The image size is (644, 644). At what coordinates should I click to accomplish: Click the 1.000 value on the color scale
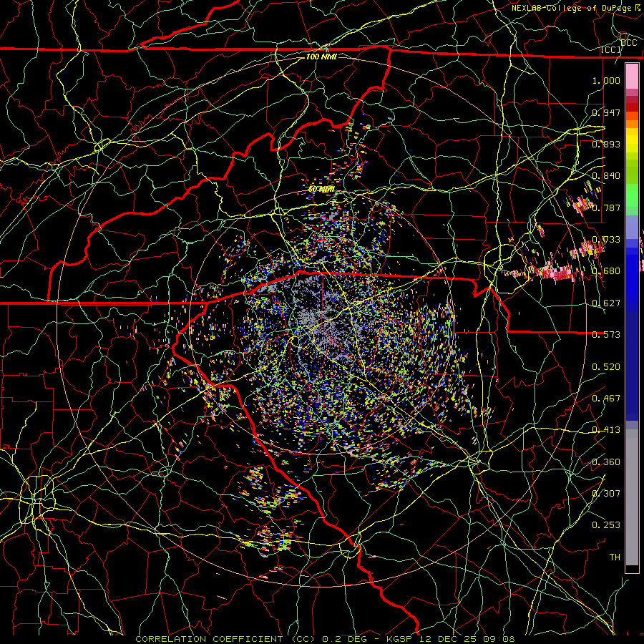[606, 80]
